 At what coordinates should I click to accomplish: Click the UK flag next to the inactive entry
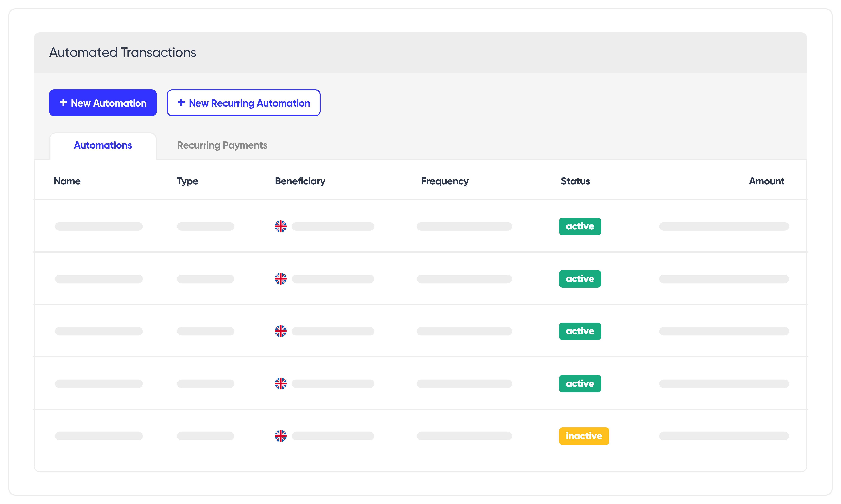click(280, 436)
